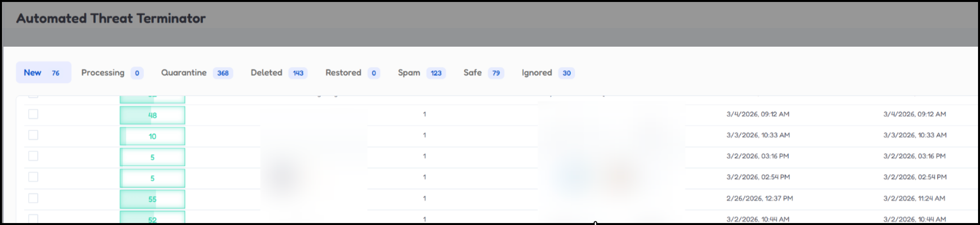Click the score bar showing 48
980x225 pixels.
[152, 115]
